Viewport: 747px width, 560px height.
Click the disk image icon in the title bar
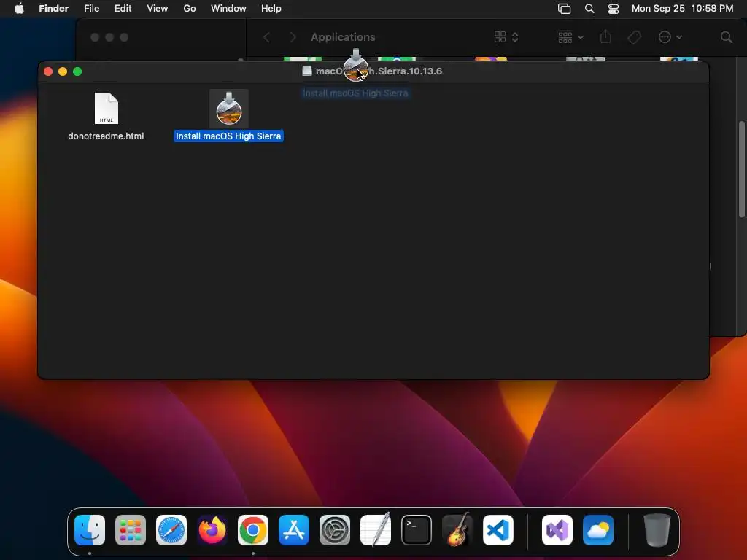click(307, 71)
